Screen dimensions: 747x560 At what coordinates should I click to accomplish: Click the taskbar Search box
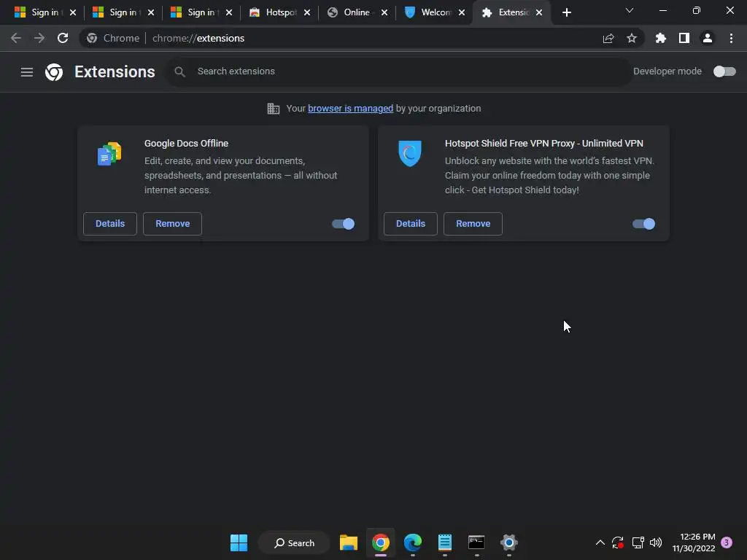(294, 542)
